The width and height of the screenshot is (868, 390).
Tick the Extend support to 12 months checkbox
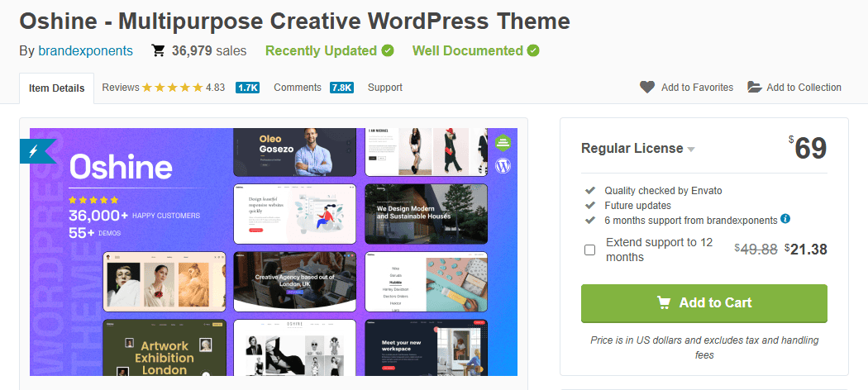pyautogui.click(x=590, y=250)
